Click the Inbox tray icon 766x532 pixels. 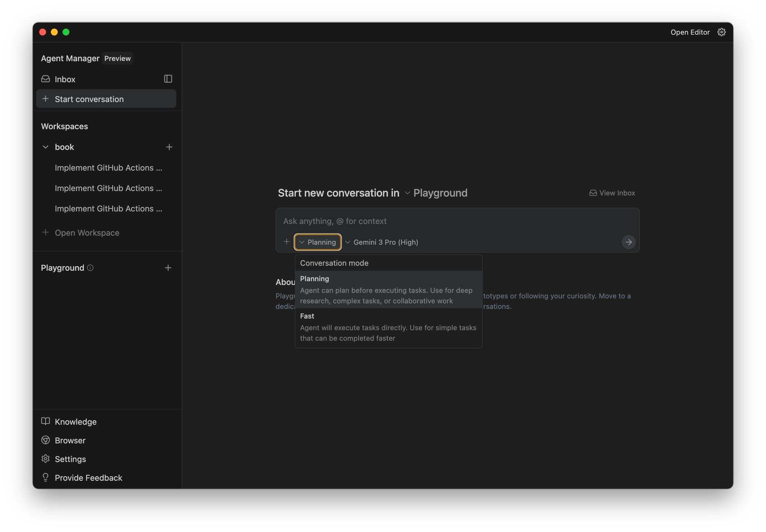click(x=46, y=79)
